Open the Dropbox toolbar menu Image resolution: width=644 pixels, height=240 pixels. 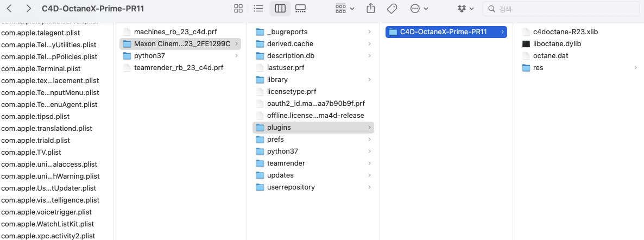click(x=466, y=9)
